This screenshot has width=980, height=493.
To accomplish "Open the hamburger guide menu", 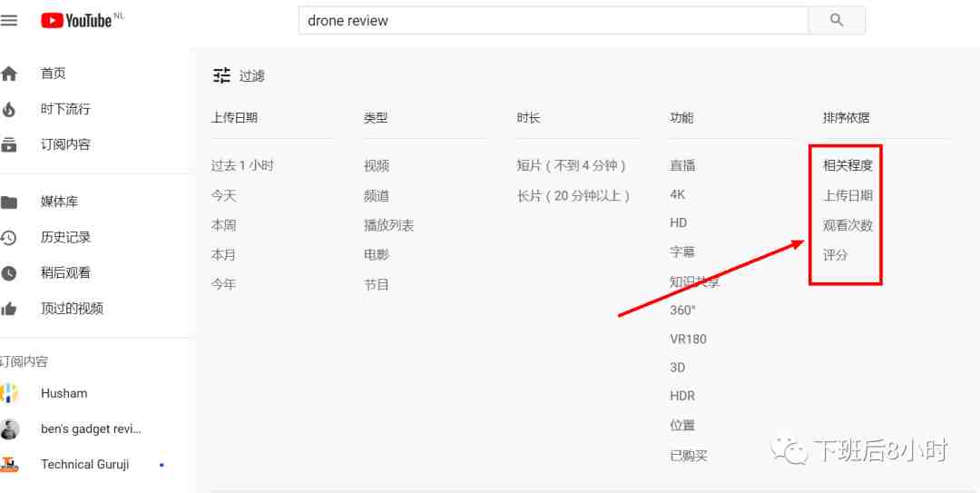I will pos(9,20).
